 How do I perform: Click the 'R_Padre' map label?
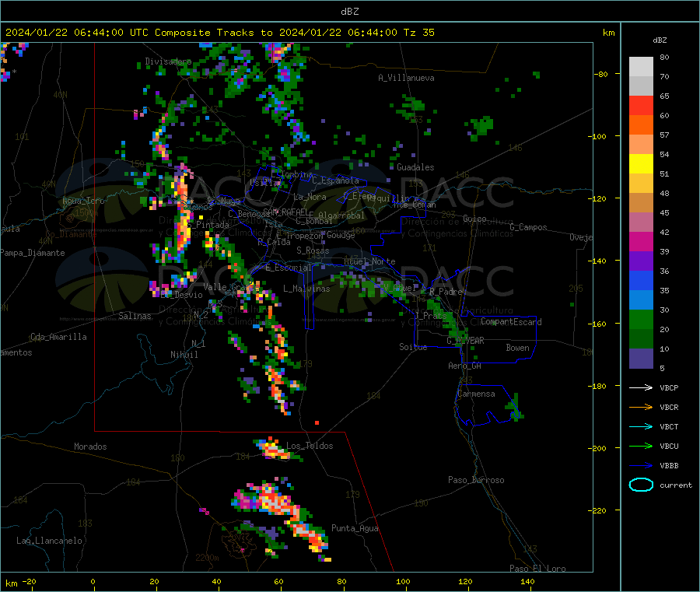pyautogui.click(x=446, y=292)
